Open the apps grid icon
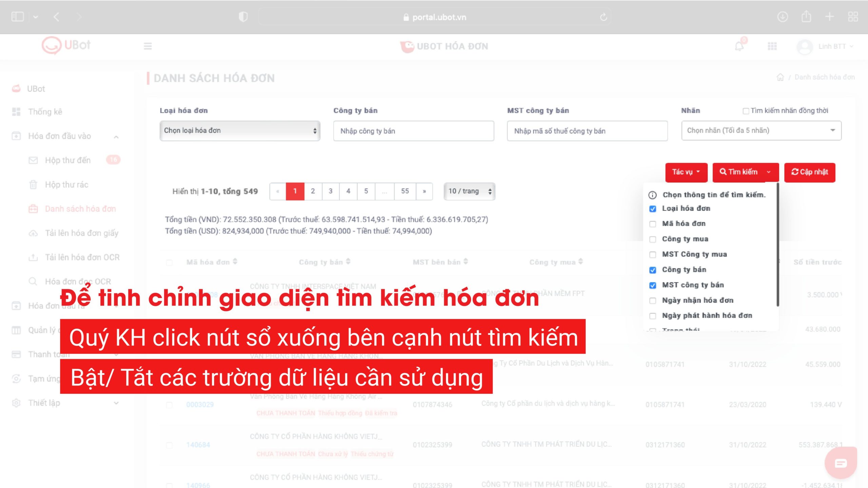 point(772,46)
